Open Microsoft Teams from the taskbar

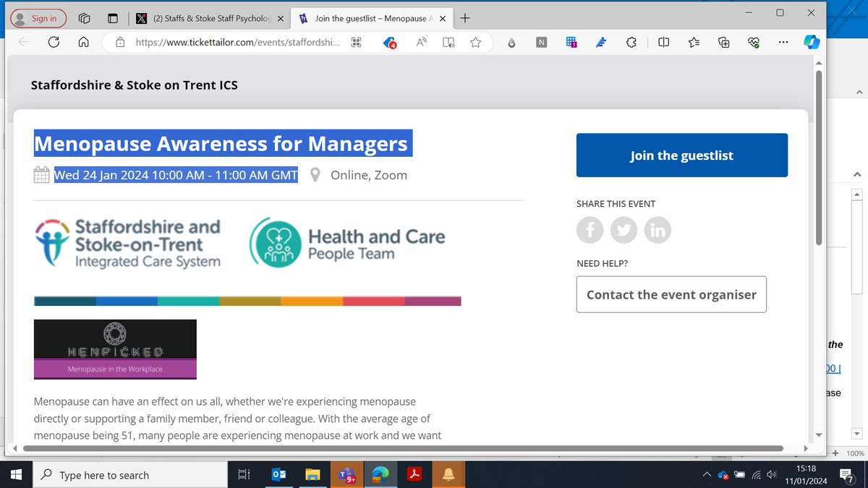click(x=346, y=475)
